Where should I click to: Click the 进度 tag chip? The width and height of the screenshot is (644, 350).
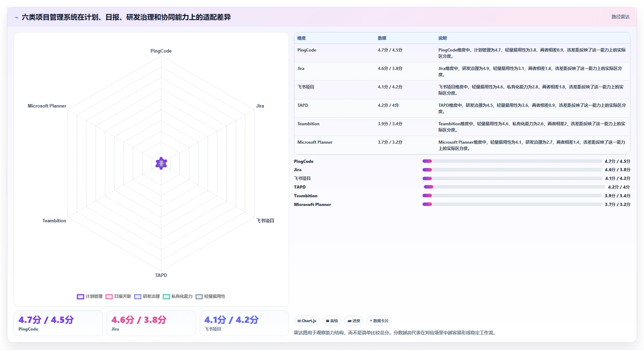click(x=354, y=321)
